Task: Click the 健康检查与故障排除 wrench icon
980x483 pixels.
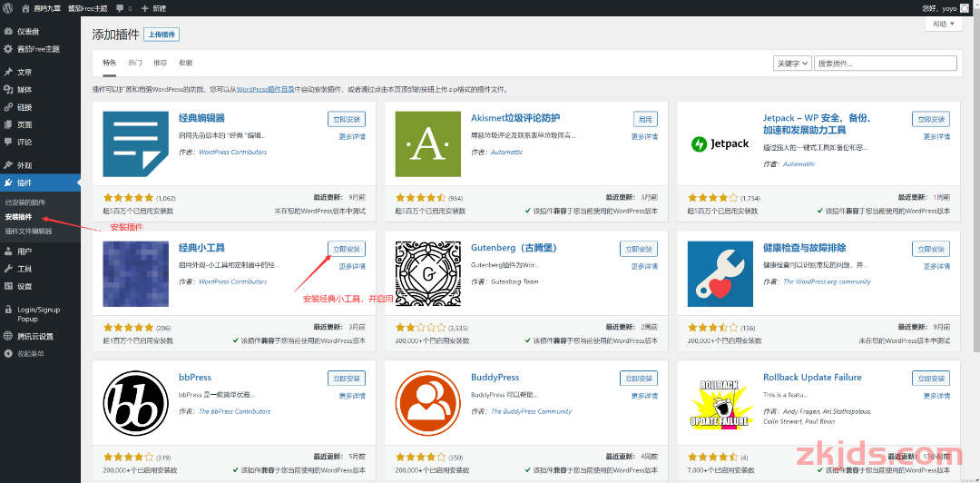Action: click(x=720, y=274)
